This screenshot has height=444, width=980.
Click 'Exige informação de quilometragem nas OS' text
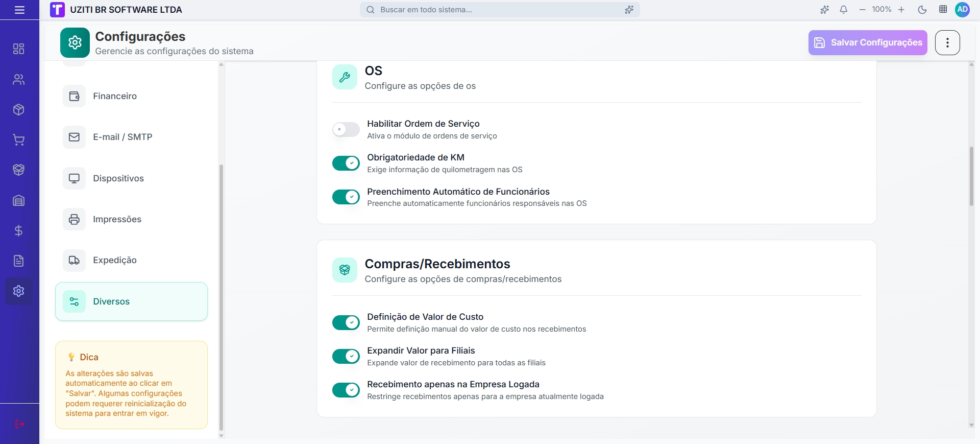click(x=445, y=170)
